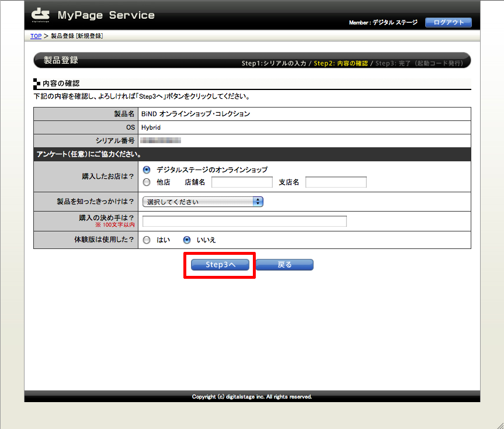Click the ログアウト logout button
504x429 pixels.
[x=449, y=22]
